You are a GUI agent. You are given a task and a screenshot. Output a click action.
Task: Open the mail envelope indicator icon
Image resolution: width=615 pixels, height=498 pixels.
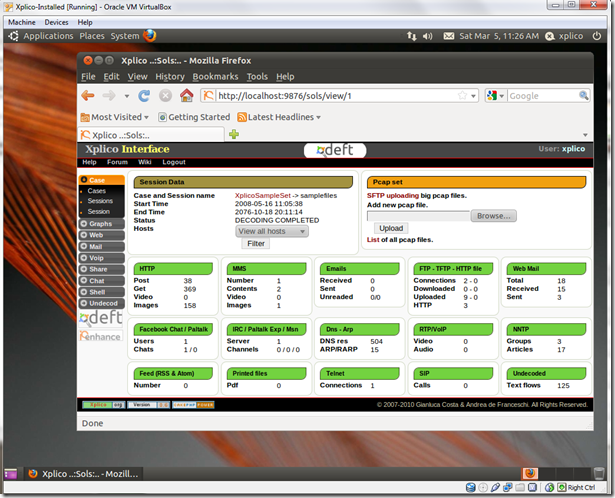[449, 36]
